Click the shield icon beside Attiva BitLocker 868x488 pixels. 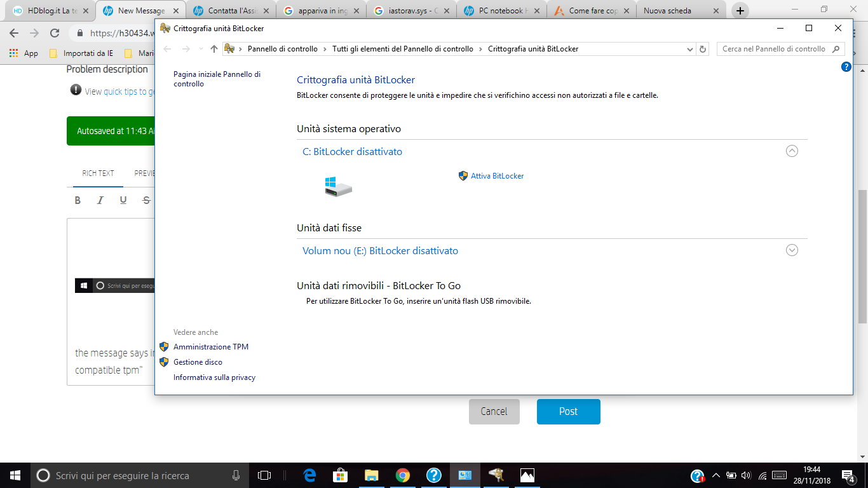[x=463, y=176]
